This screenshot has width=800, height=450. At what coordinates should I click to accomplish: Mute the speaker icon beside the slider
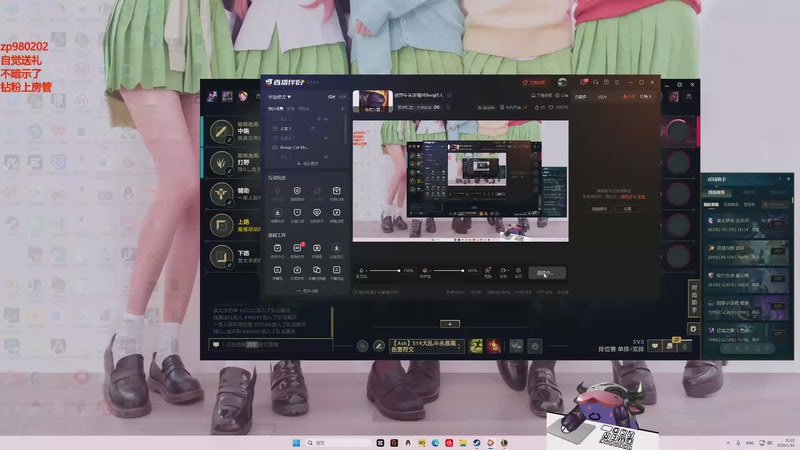coord(424,270)
